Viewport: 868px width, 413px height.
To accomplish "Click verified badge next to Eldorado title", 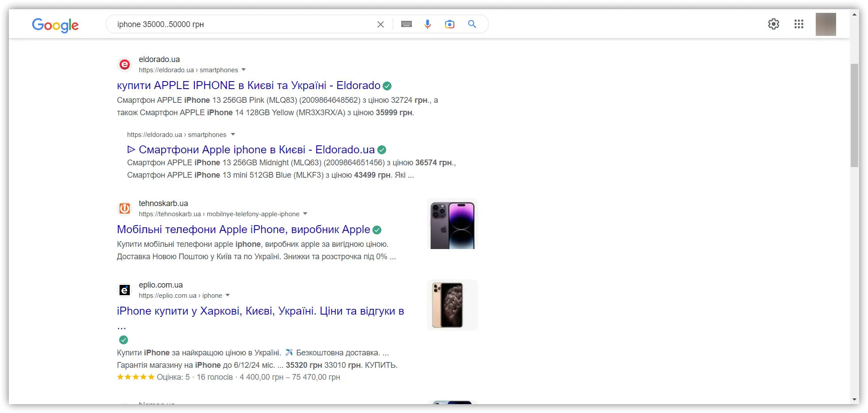I will (x=387, y=86).
